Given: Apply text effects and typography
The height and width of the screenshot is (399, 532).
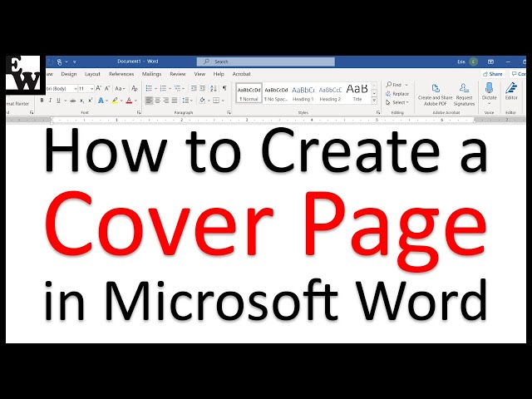Looking at the screenshot, I should click(101, 101).
